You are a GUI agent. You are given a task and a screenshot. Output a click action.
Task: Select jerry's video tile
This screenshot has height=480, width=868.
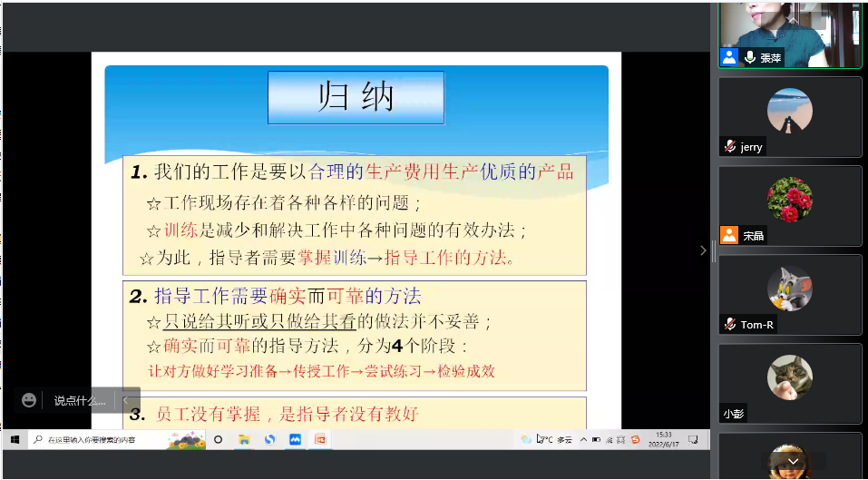click(789, 116)
